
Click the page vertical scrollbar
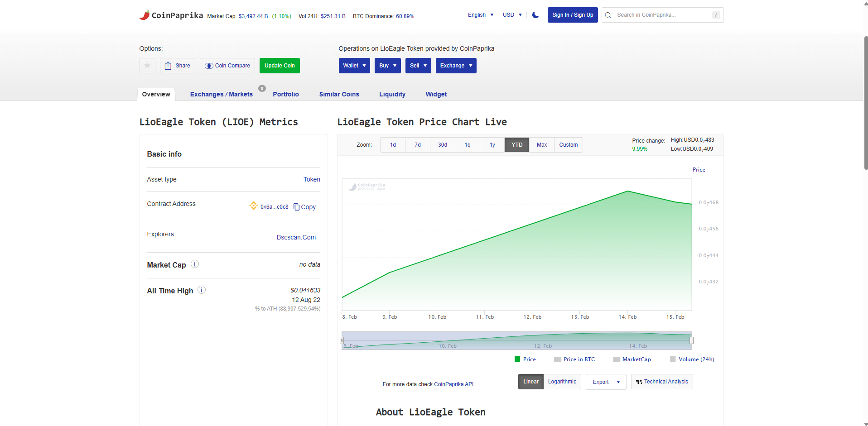click(866, 102)
